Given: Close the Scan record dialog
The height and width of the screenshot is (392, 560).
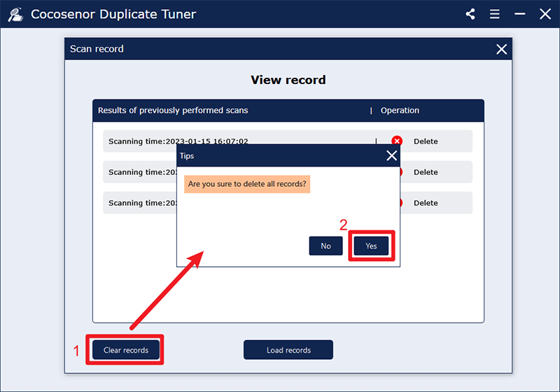Looking at the screenshot, I should coord(501,49).
